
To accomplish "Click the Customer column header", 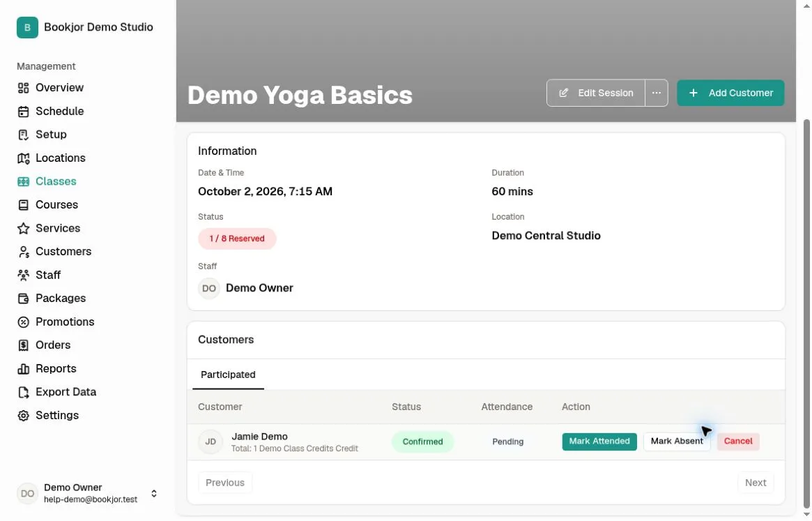I will point(220,407).
